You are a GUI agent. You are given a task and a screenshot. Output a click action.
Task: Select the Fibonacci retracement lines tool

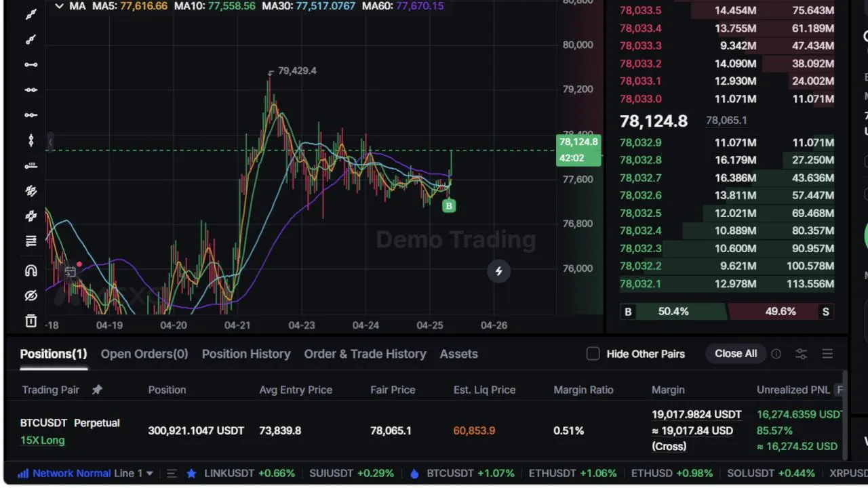[x=31, y=241]
